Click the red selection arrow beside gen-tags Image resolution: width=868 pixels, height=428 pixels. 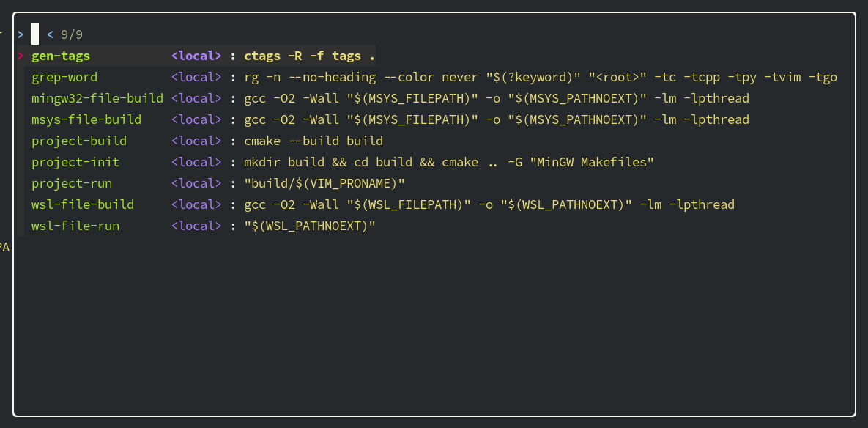(21, 55)
